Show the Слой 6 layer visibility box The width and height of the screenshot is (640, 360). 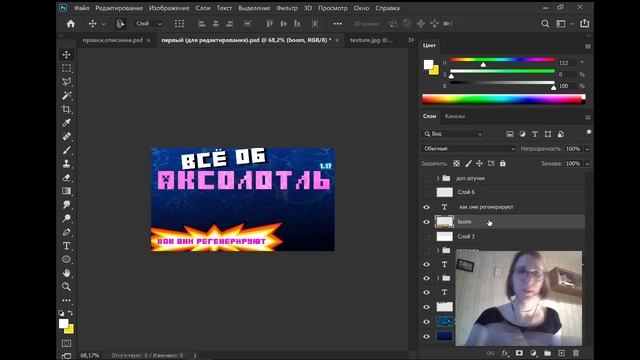pyautogui.click(x=427, y=192)
